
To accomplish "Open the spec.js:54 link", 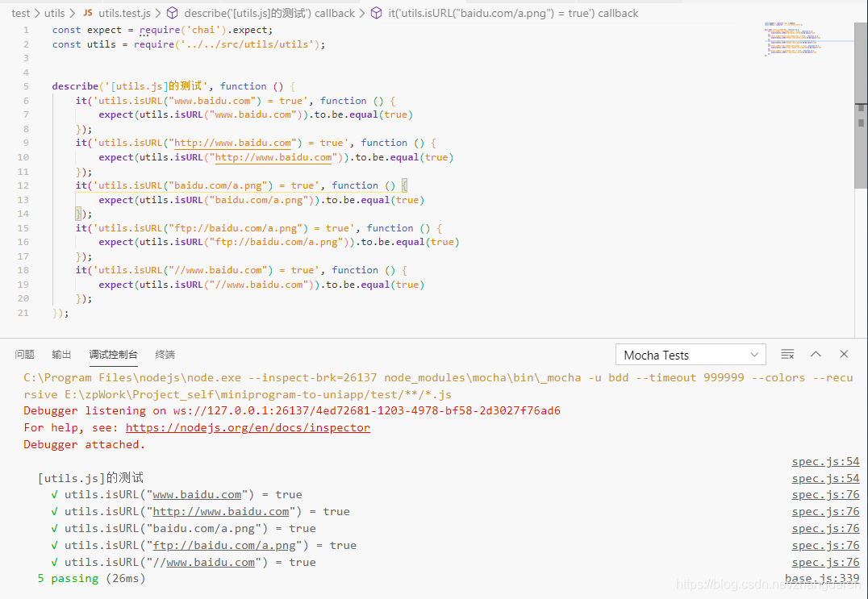I will coord(825,461).
